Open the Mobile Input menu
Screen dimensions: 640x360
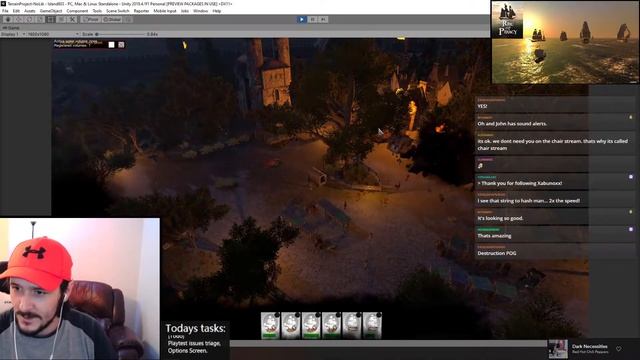pyautogui.click(x=165, y=11)
